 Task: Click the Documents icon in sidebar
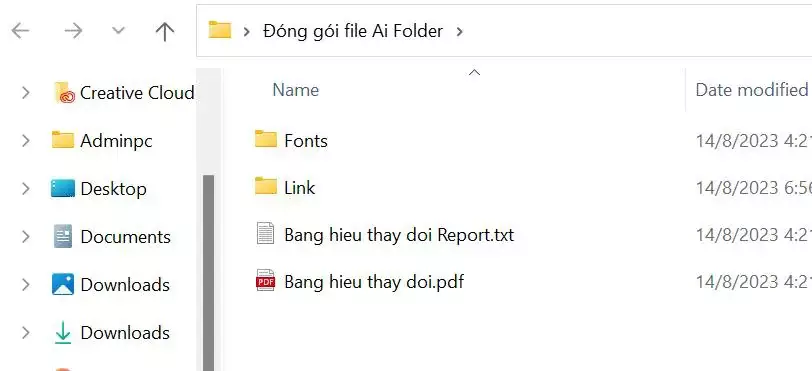coord(63,236)
